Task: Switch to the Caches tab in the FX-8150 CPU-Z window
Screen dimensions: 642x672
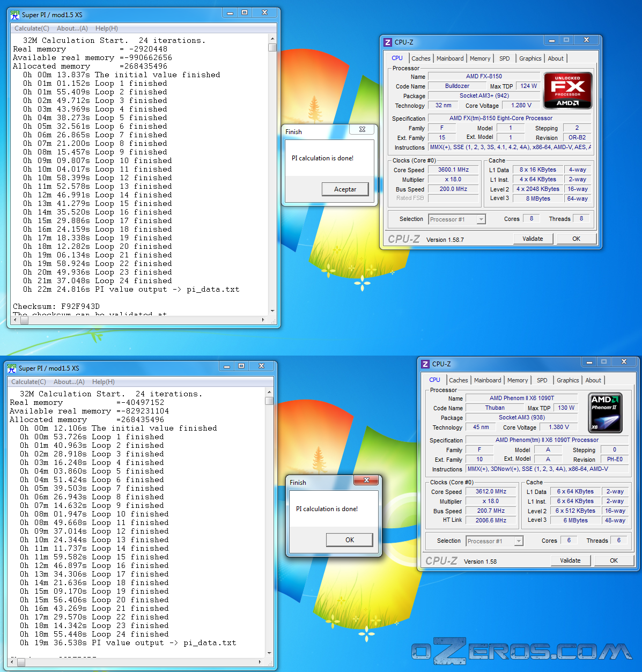Action: point(421,58)
